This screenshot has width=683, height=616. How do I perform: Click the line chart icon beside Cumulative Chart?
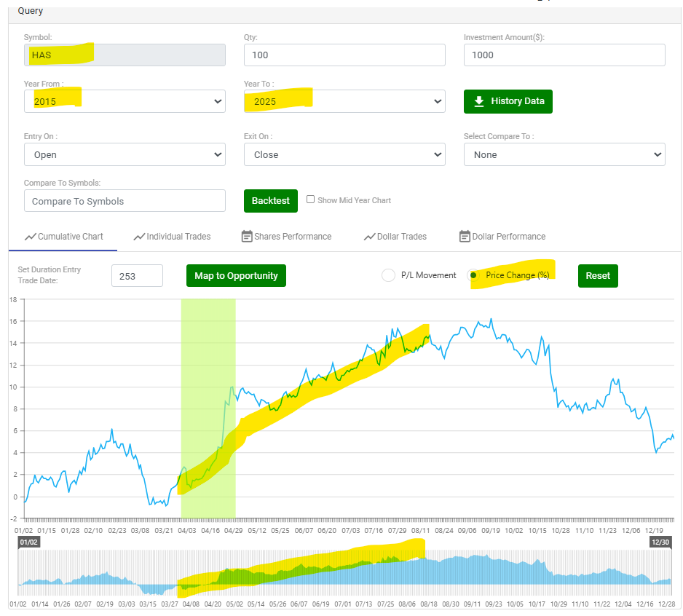click(31, 237)
